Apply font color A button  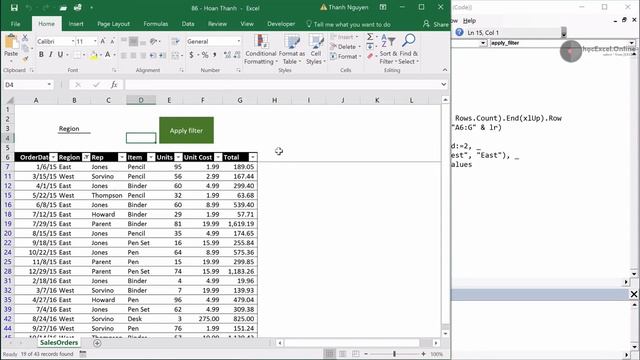pyautogui.click(x=107, y=55)
